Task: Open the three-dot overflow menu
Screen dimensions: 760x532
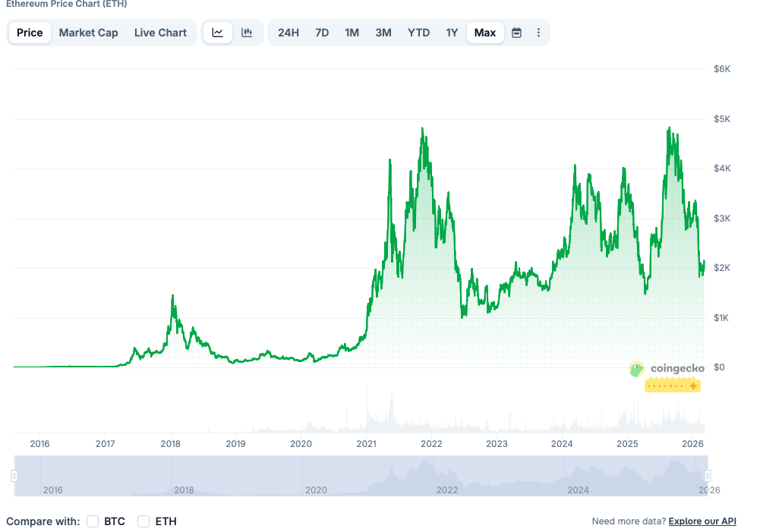Action: click(x=538, y=32)
